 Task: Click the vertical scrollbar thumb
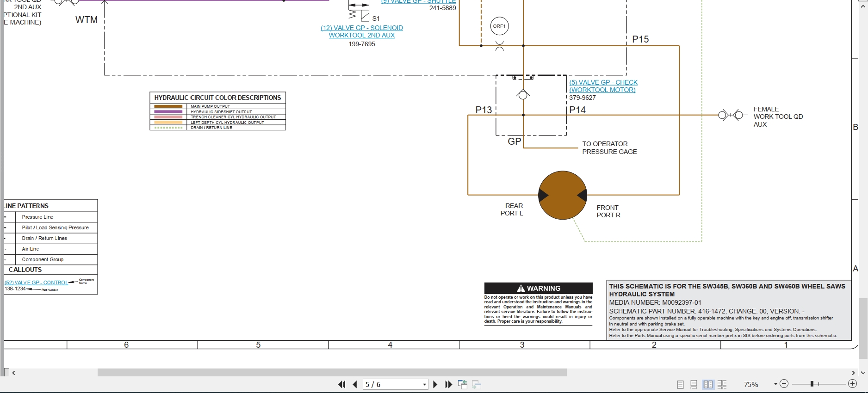tap(863, 328)
